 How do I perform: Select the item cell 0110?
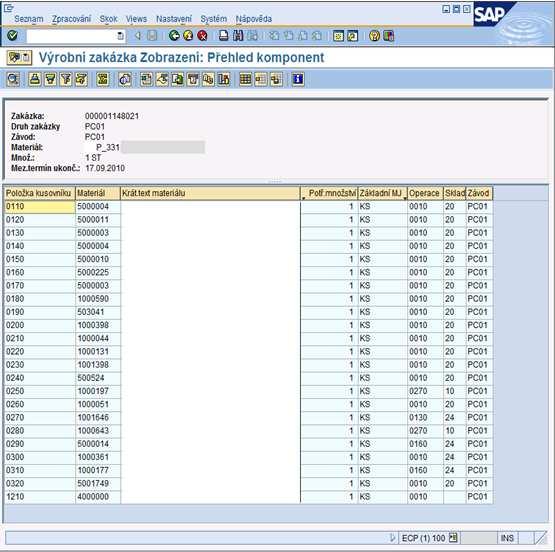tap(40, 207)
